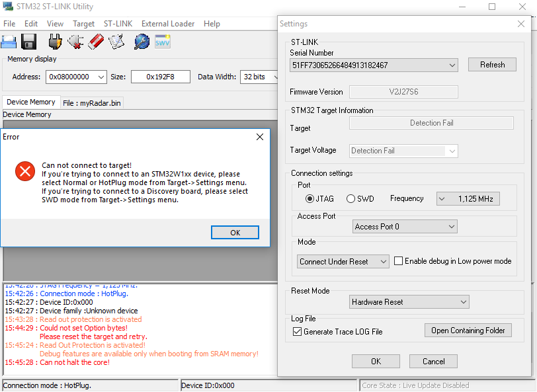Viewport: 537px width, 392px height.
Task: Click the Refresh button in Settings
Action: click(x=492, y=65)
